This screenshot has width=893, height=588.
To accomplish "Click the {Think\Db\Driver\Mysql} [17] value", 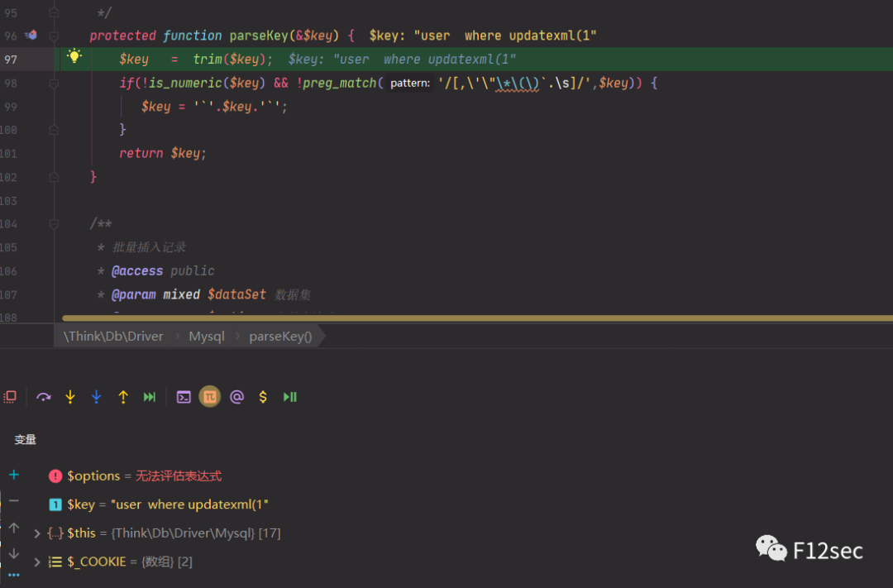I will (x=196, y=533).
